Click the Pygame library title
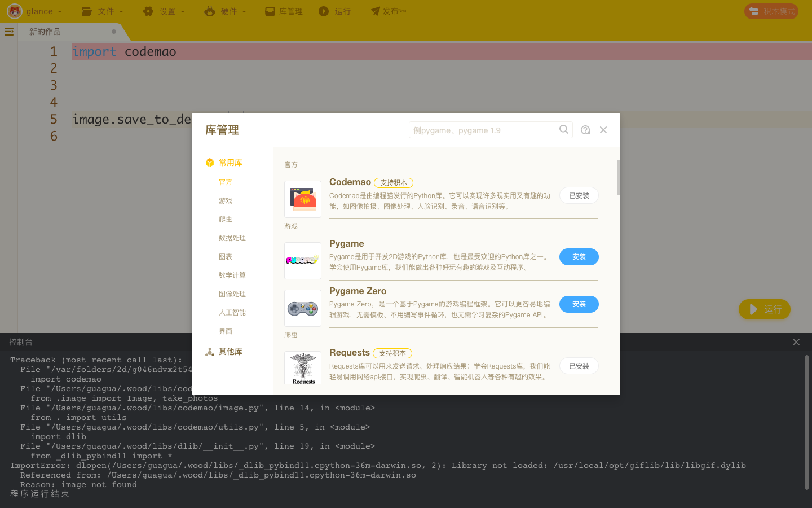The width and height of the screenshot is (812, 508). click(x=347, y=244)
